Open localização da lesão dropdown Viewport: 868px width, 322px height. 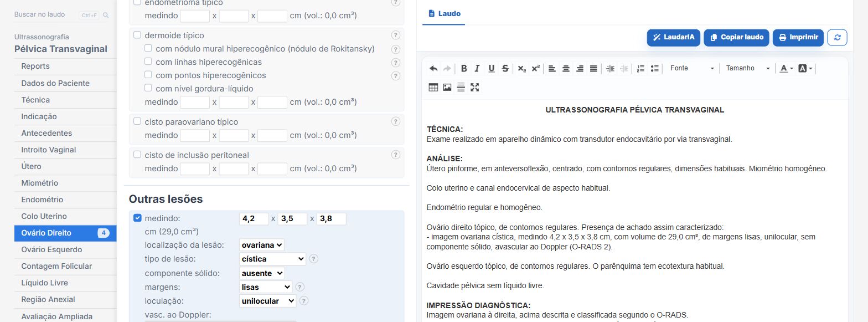pos(262,245)
